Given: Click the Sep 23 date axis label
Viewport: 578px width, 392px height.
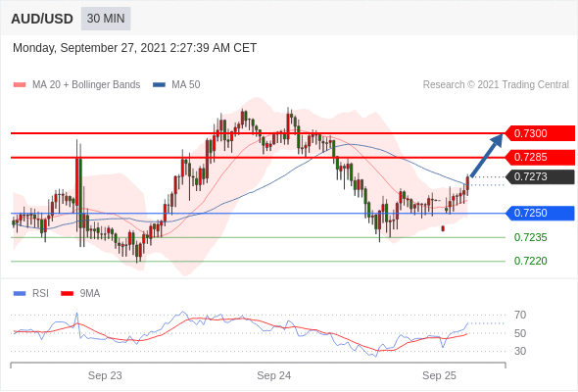Looking at the screenshot, I should (105, 375).
